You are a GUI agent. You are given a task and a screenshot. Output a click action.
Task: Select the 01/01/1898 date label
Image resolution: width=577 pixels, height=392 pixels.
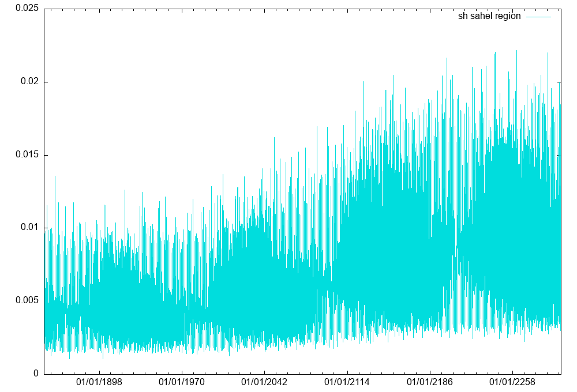pos(99,382)
